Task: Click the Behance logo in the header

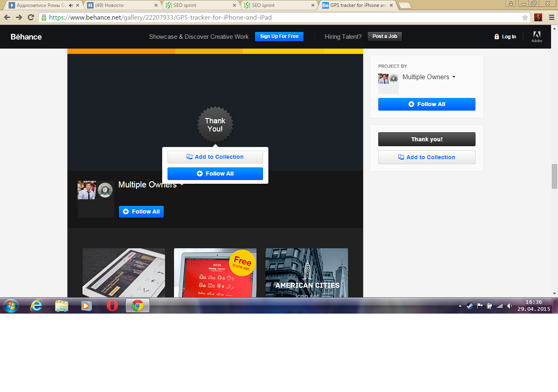Action: (x=26, y=37)
